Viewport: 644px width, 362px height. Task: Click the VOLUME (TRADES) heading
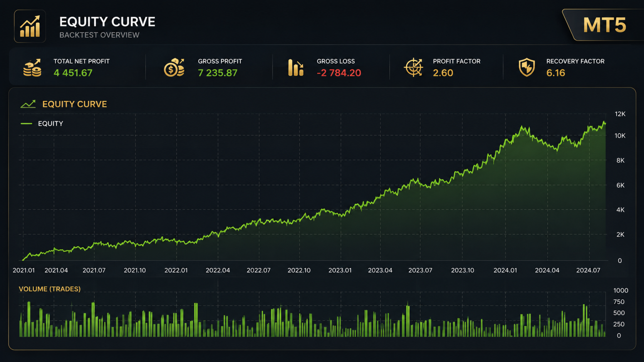(x=50, y=289)
